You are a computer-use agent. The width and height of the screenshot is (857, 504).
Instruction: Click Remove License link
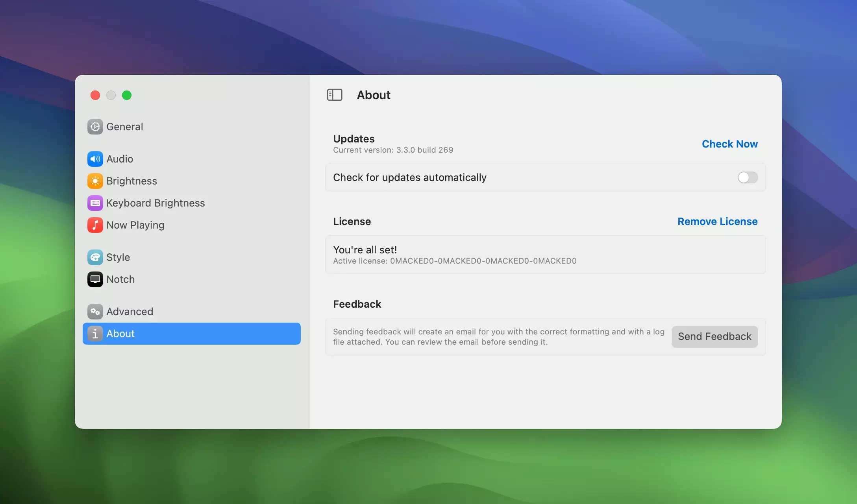pyautogui.click(x=717, y=222)
